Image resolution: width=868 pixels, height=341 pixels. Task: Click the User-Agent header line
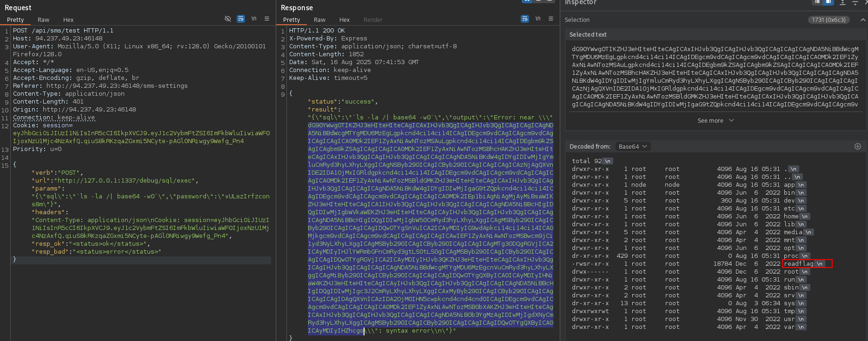tap(139, 50)
